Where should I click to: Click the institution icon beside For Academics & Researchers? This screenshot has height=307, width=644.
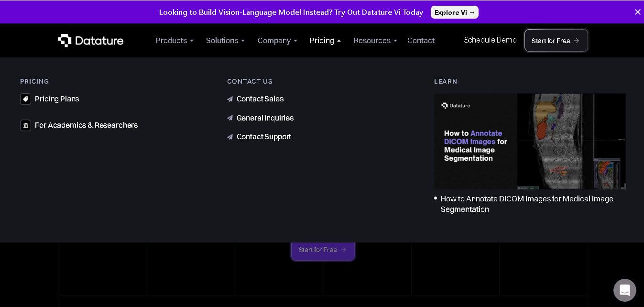(25, 125)
